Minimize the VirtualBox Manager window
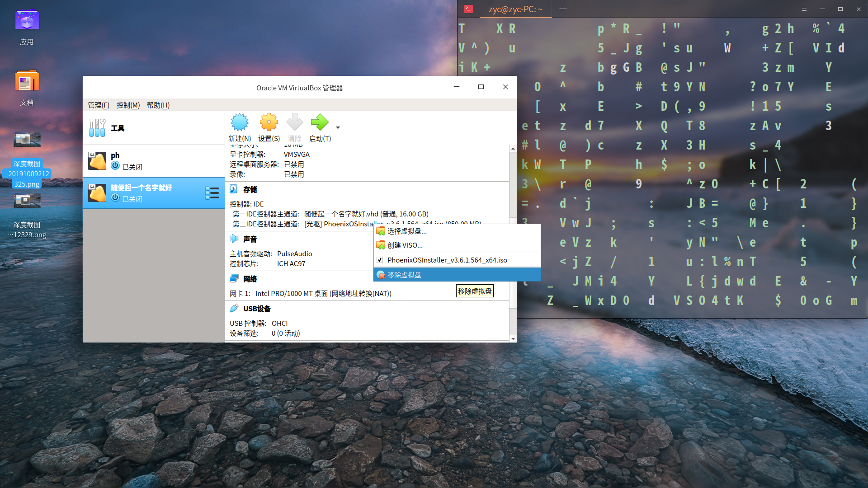This screenshot has width=868, height=488. click(x=457, y=87)
